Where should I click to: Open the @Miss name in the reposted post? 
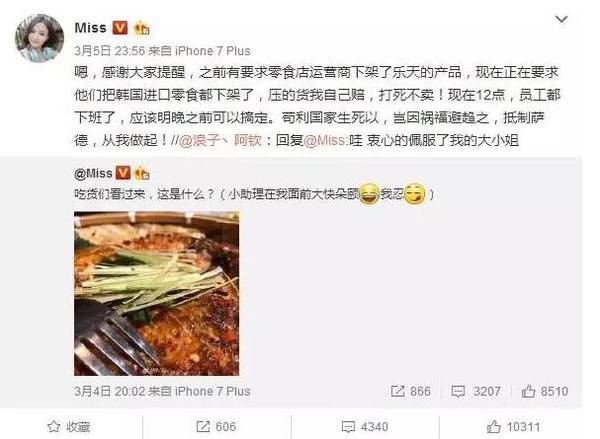point(93,174)
